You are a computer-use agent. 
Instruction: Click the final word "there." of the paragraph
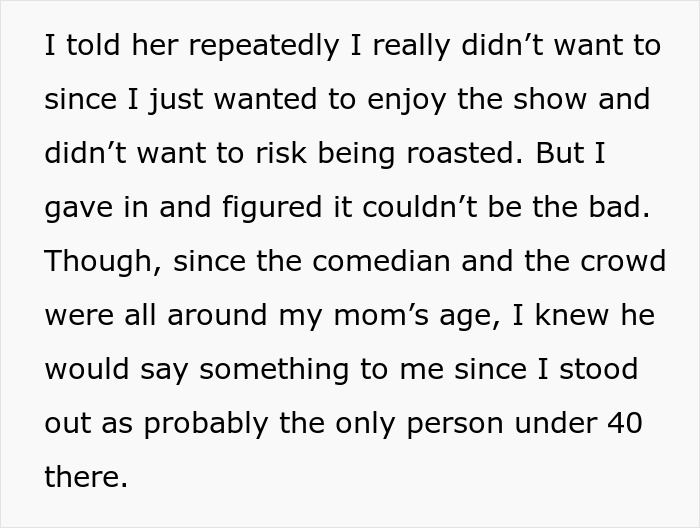pos(86,477)
